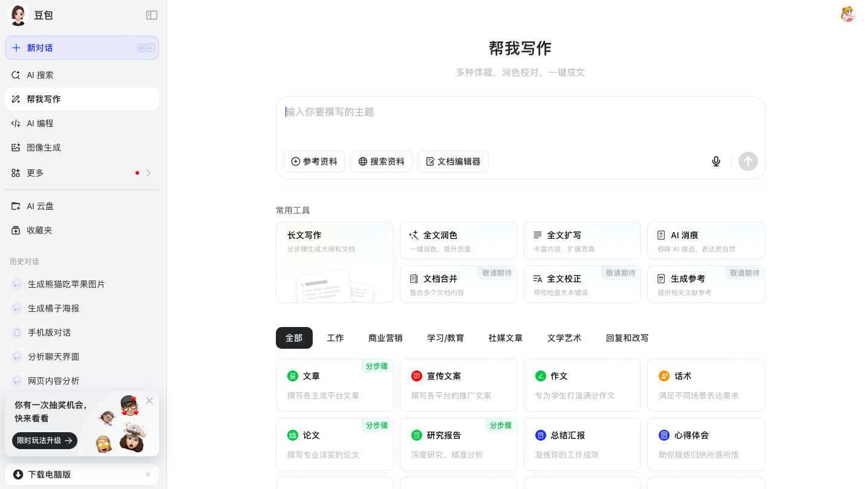Click the 全文校正 tool card
868x489 pixels.
pyautogui.click(x=582, y=284)
